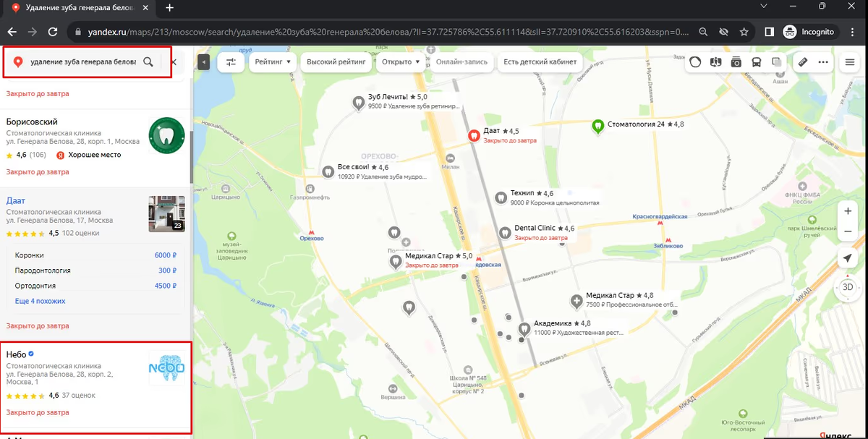This screenshot has width=868, height=439.
Task: Locate me with the arrow geolocation button
Action: pos(847,259)
